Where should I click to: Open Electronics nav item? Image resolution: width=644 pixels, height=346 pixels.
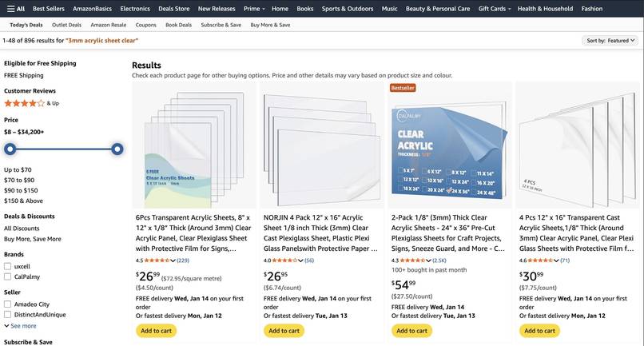coord(135,9)
